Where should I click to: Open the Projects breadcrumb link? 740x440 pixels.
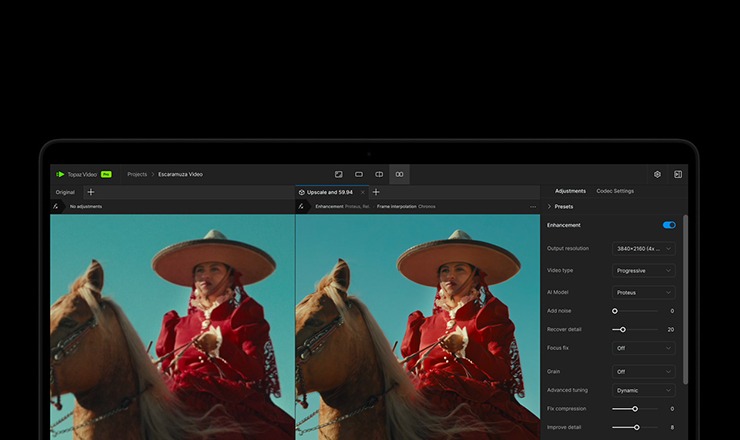pos(137,174)
